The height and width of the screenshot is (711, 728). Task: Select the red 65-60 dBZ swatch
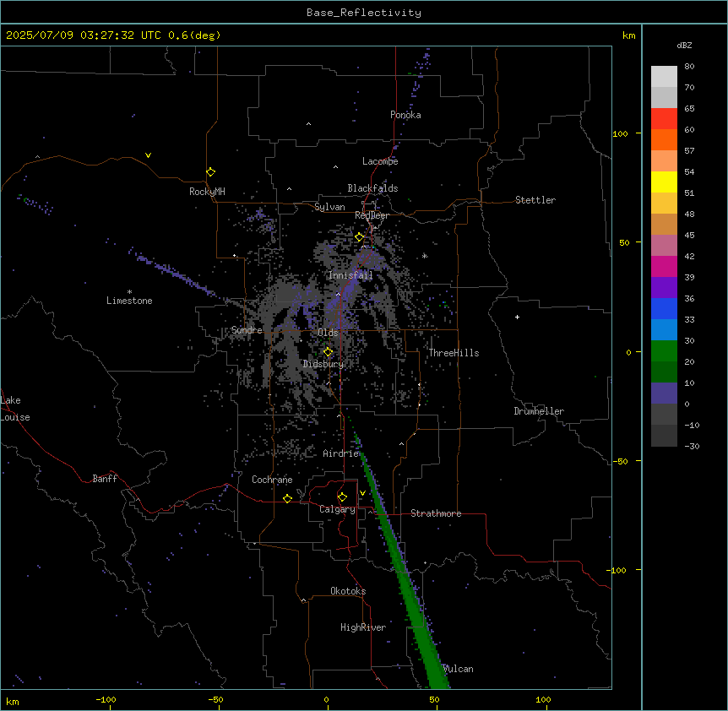coord(664,118)
